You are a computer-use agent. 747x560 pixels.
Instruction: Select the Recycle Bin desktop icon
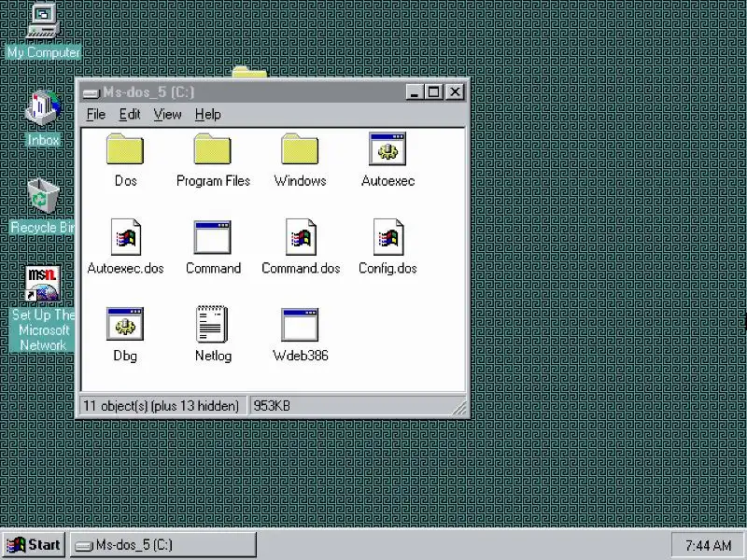tap(43, 196)
